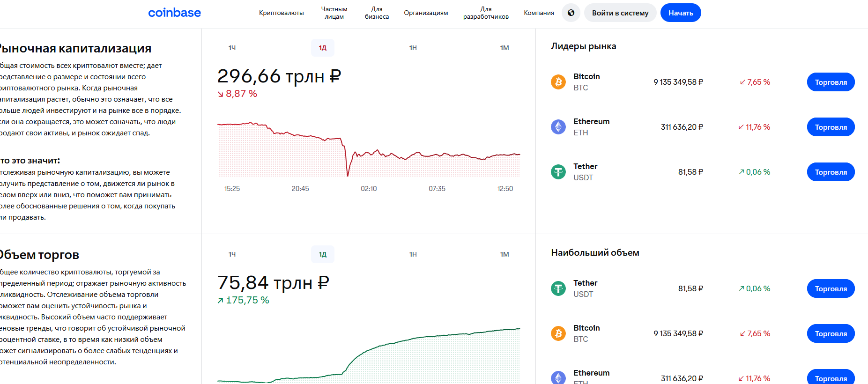This screenshot has height=384, width=868.
Task: Open the Компания menu
Action: click(539, 13)
